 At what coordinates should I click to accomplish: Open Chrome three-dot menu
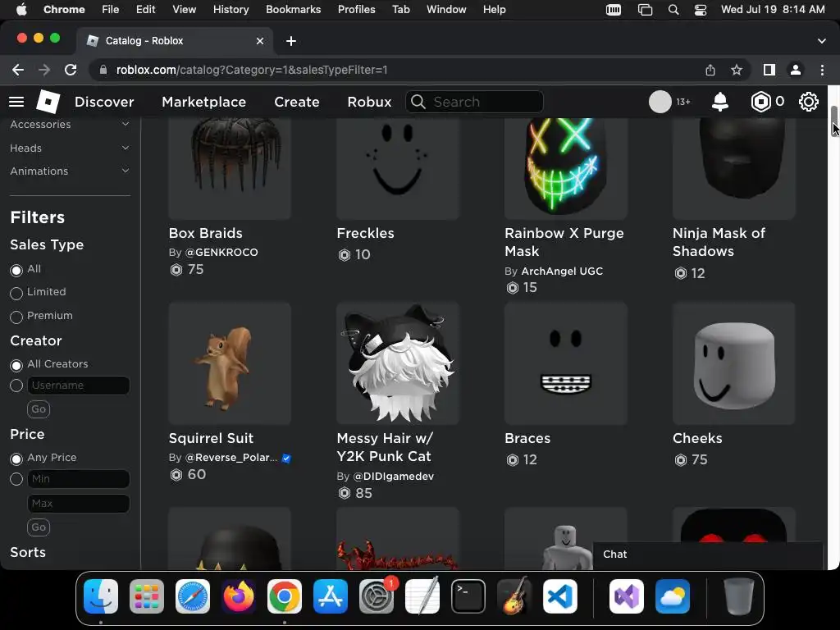822,70
